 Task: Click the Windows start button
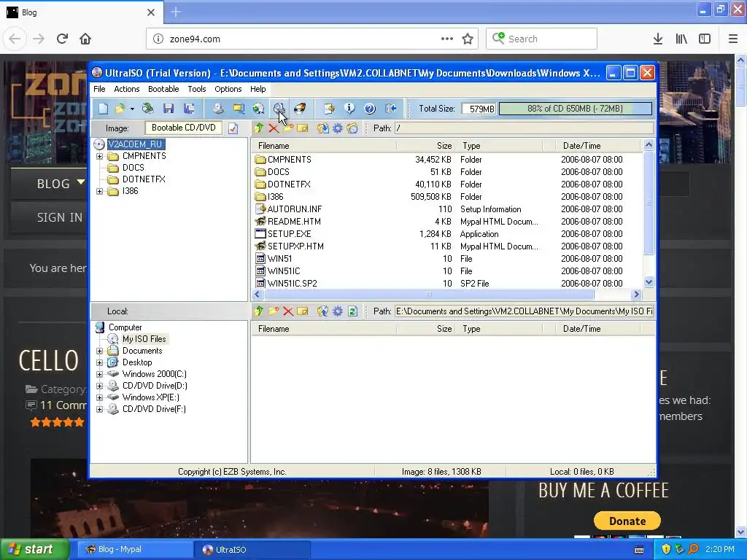click(x=34, y=549)
